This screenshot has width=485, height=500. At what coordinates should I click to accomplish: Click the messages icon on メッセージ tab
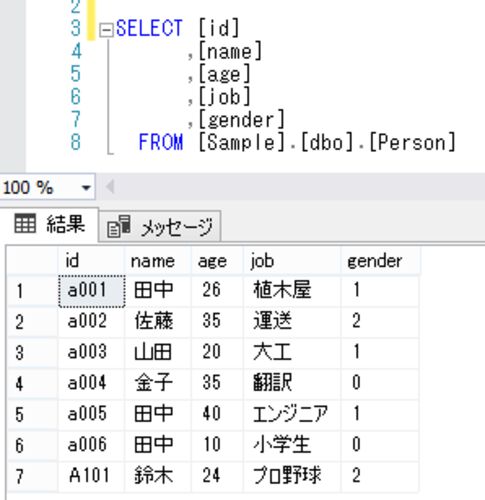pyautogui.click(x=119, y=226)
